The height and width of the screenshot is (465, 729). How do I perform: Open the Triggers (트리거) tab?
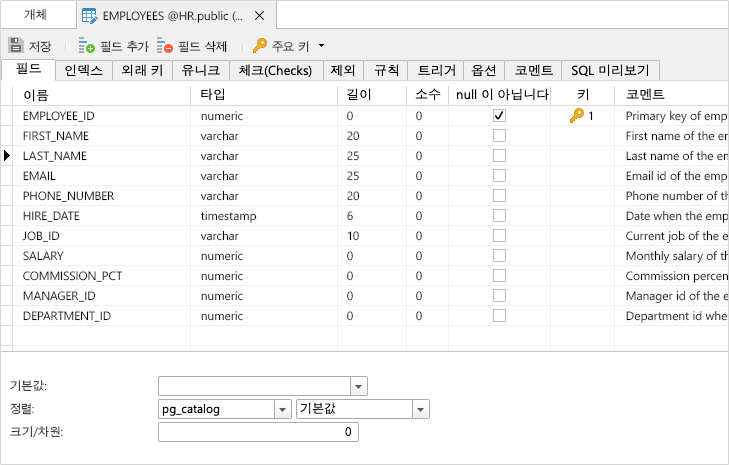(x=436, y=71)
